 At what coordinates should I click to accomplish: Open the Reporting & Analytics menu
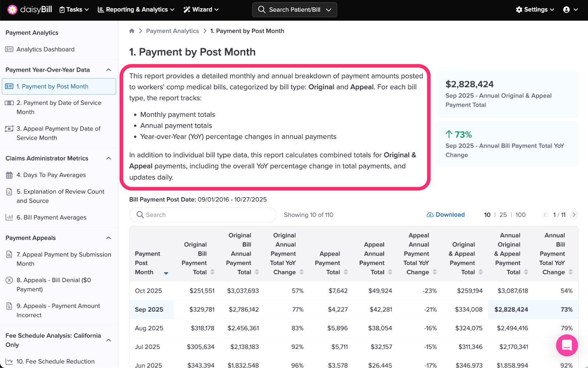[x=136, y=10]
